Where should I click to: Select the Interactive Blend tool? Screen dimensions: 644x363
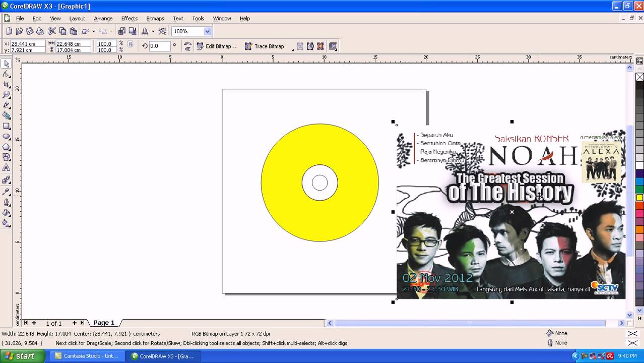pyautogui.click(x=7, y=179)
